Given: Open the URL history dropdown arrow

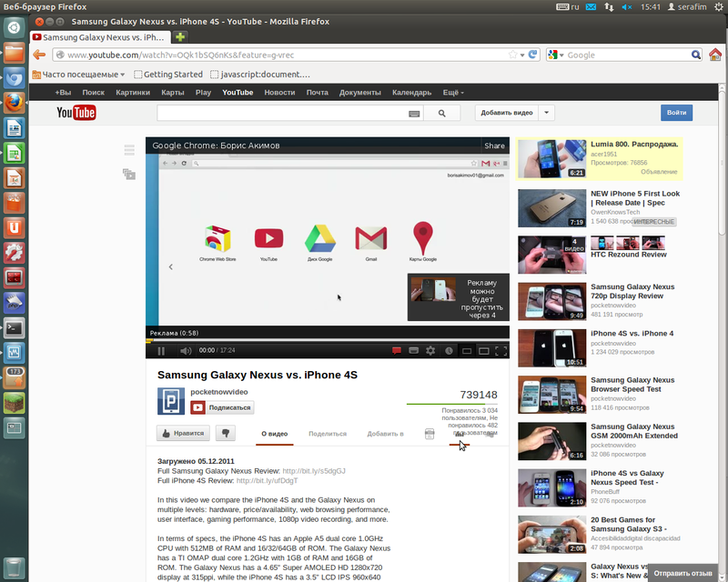Looking at the screenshot, I should (522, 55).
